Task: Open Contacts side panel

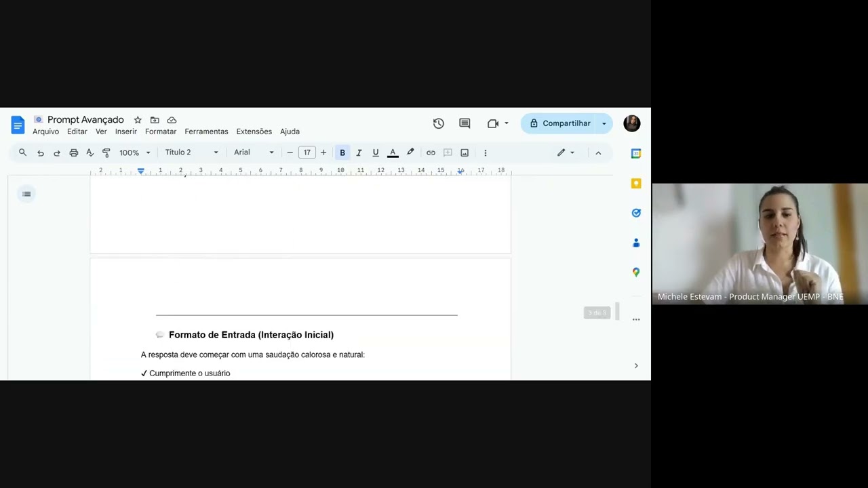Action: [636, 243]
